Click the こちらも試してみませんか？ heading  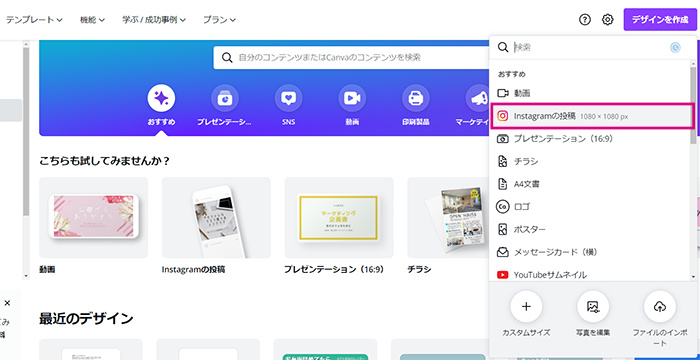tap(104, 160)
